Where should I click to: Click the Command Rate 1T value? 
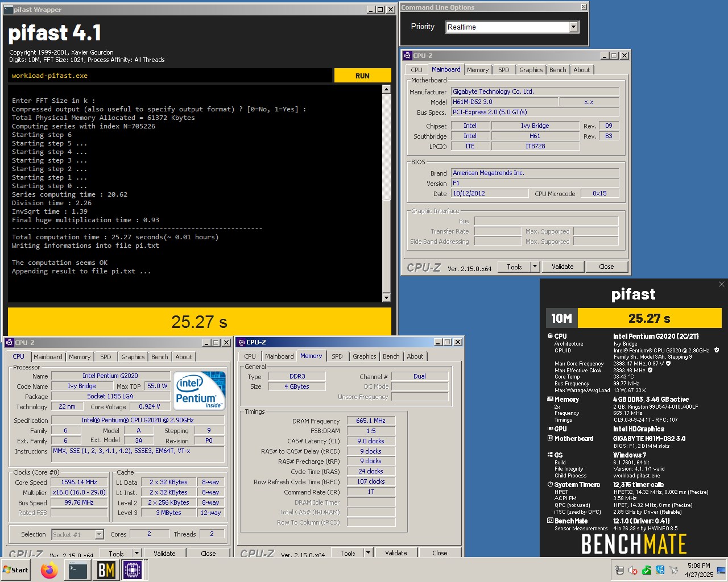pyautogui.click(x=371, y=492)
